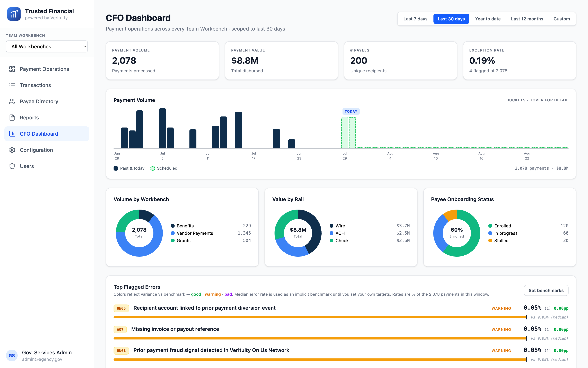
Task: Choose the Custom date range
Action: pyautogui.click(x=562, y=19)
